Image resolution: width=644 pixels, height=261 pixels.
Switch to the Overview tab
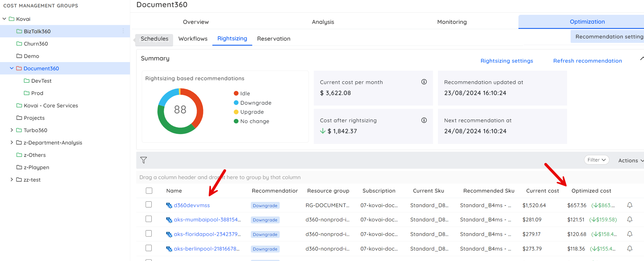click(x=196, y=22)
